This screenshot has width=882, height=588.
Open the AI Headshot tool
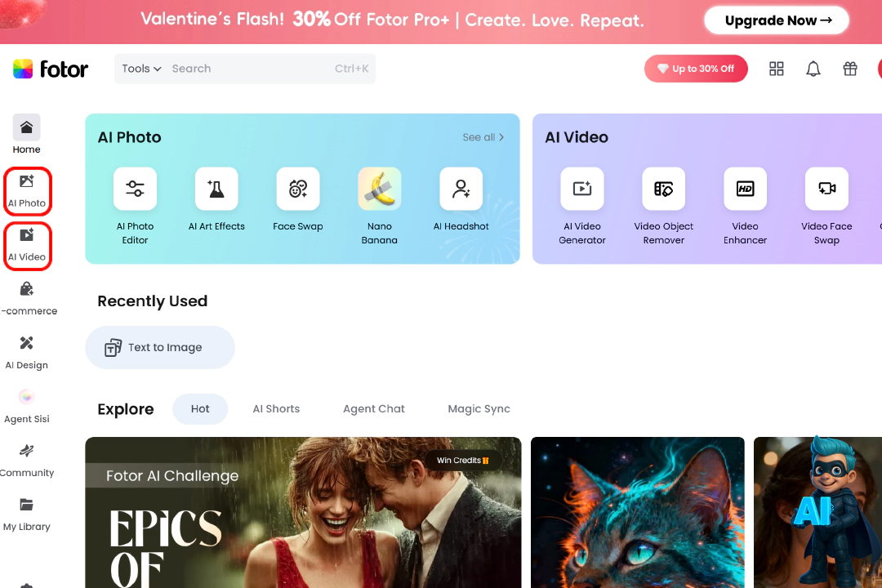pyautogui.click(x=461, y=189)
